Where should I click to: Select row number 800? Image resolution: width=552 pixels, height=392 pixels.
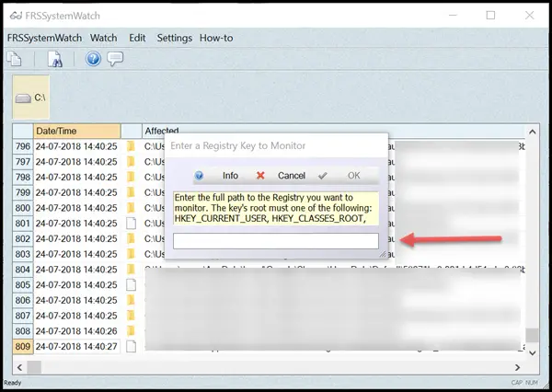[x=23, y=208]
